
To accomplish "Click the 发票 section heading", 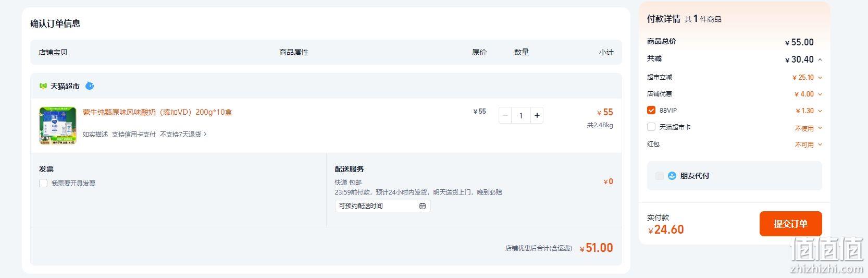I will 46,169.
